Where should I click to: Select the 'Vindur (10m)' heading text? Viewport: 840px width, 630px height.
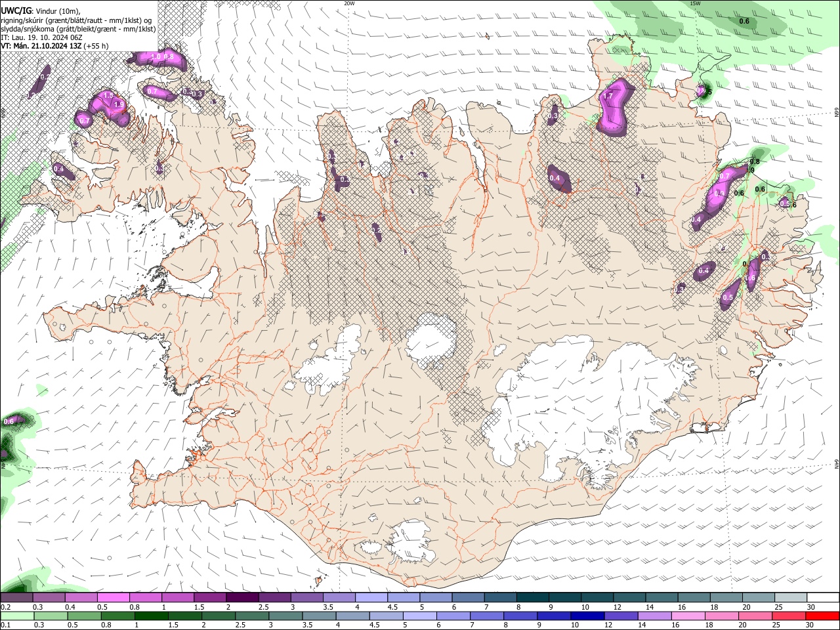coord(57,11)
